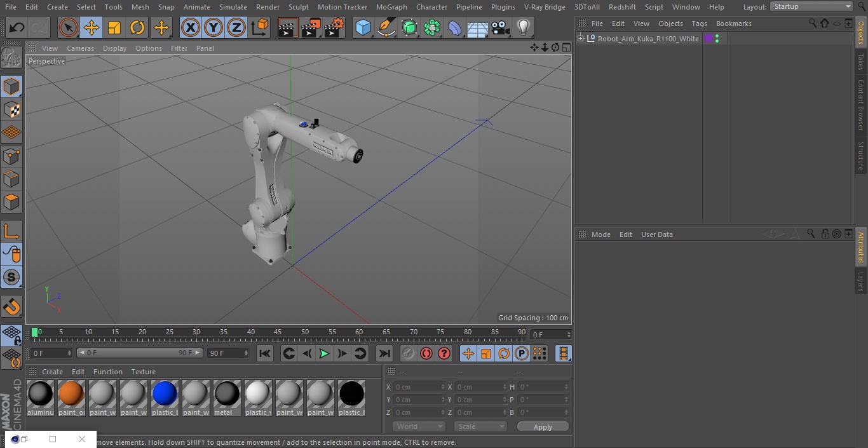Toggle the coordinate system cube icon

tap(260, 27)
